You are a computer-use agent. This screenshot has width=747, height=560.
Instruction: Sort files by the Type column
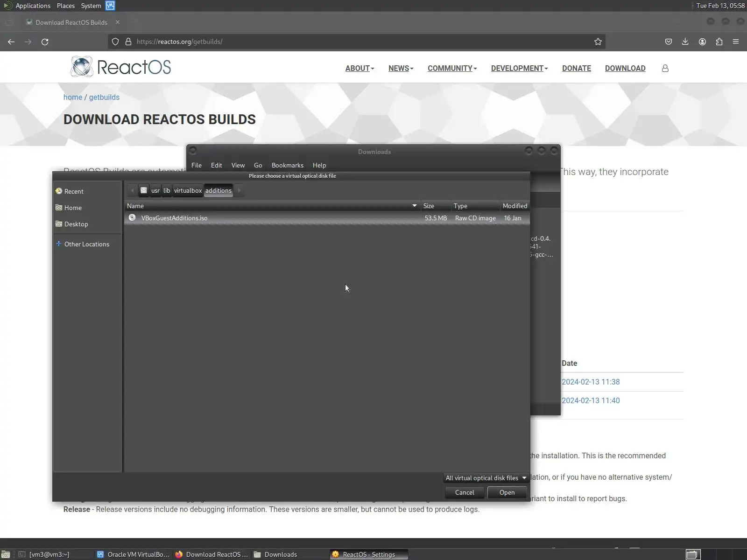[x=475, y=206]
